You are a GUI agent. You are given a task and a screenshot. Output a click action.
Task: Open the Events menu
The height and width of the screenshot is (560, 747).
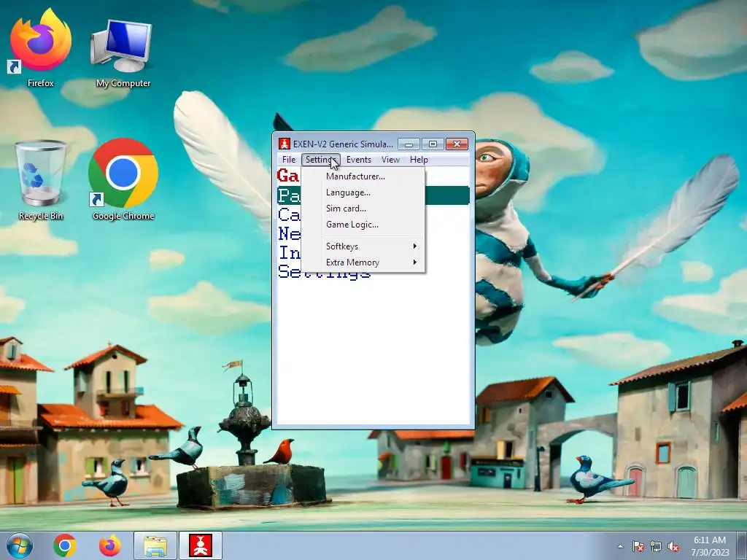click(x=358, y=160)
